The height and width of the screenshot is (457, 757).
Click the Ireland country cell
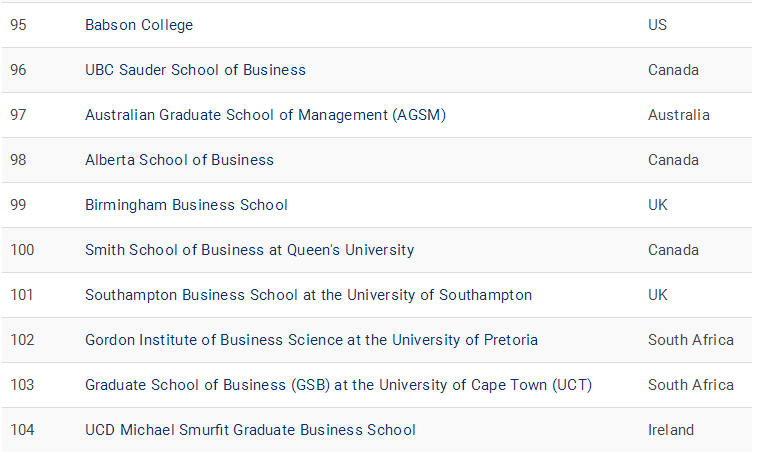point(670,430)
